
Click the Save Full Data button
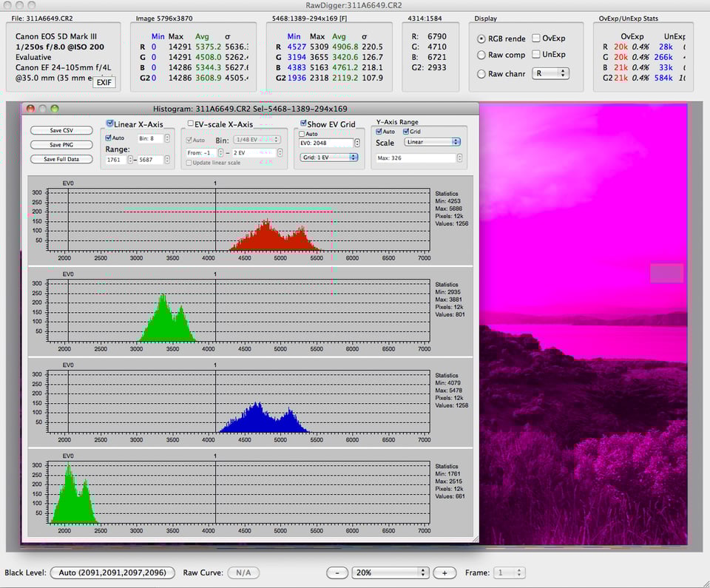coord(61,160)
